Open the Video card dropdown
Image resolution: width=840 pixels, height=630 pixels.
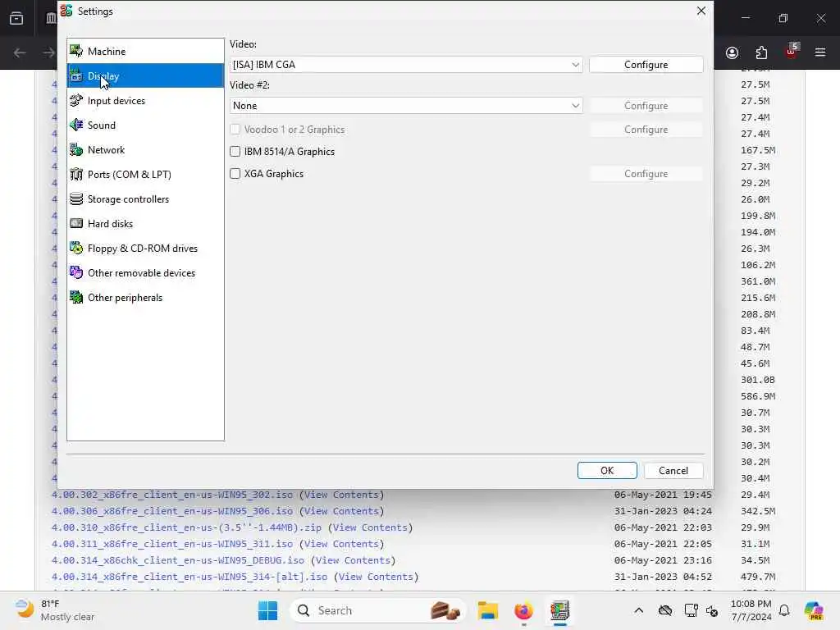coord(406,65)
